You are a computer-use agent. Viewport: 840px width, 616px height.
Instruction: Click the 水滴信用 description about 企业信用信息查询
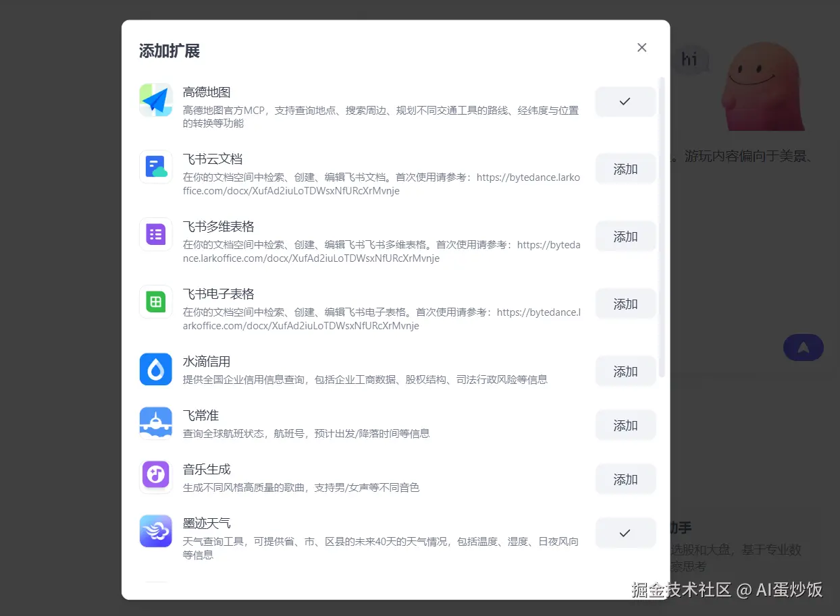(x=365, y=379)
